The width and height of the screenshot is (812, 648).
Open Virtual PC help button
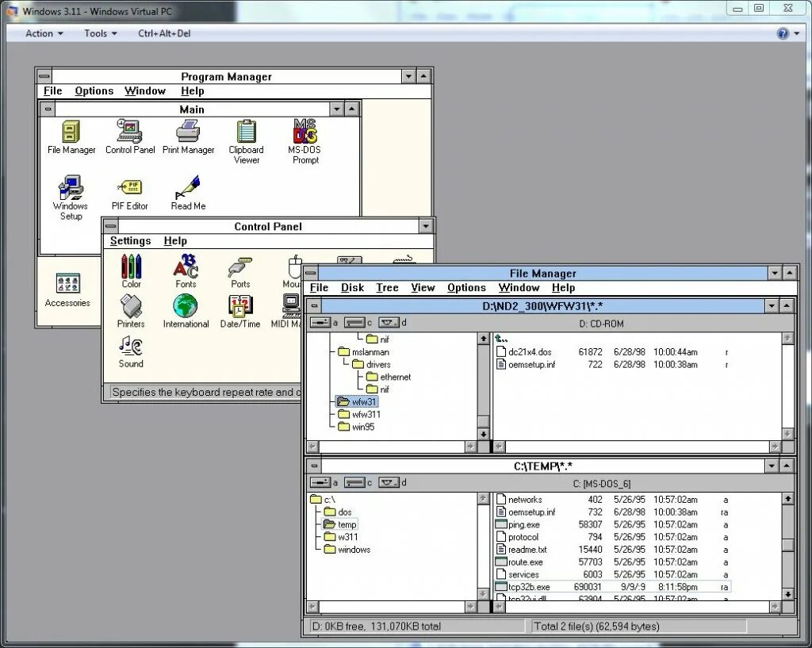click(x=783, y=33)
